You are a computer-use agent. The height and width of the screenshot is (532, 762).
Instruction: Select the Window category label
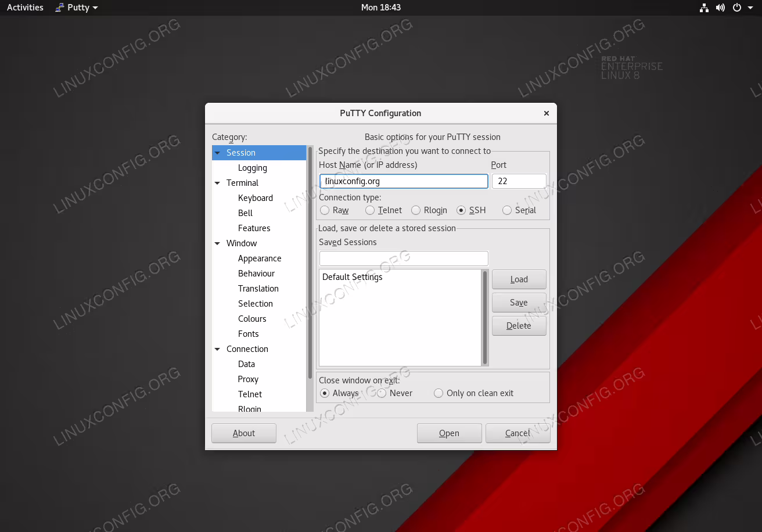pyautogui.click(x=242, y=243)
